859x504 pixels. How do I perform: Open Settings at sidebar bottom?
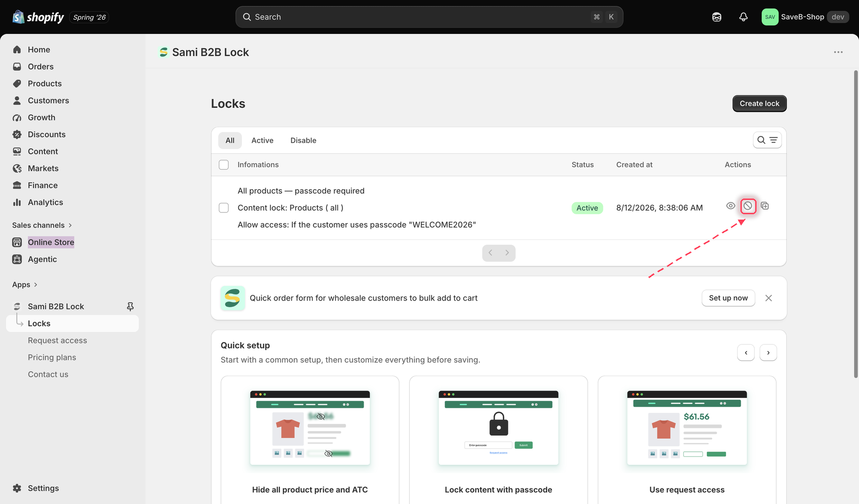43,488
